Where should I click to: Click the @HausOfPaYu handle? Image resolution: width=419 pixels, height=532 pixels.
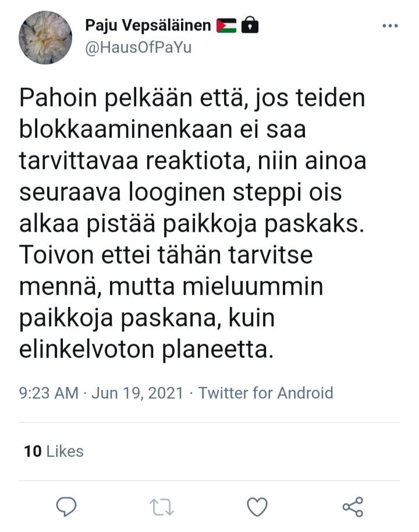[138, 48]
